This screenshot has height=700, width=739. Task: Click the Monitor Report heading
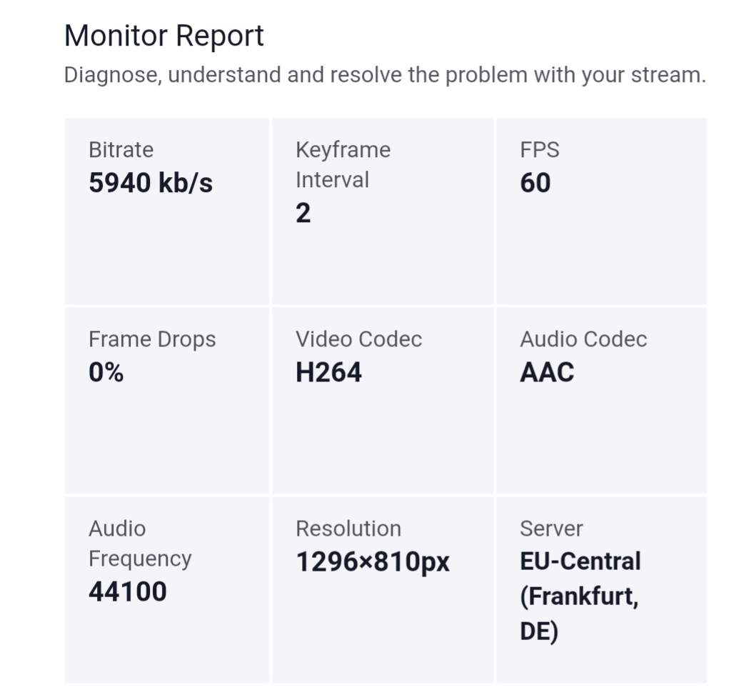point(164,36)
